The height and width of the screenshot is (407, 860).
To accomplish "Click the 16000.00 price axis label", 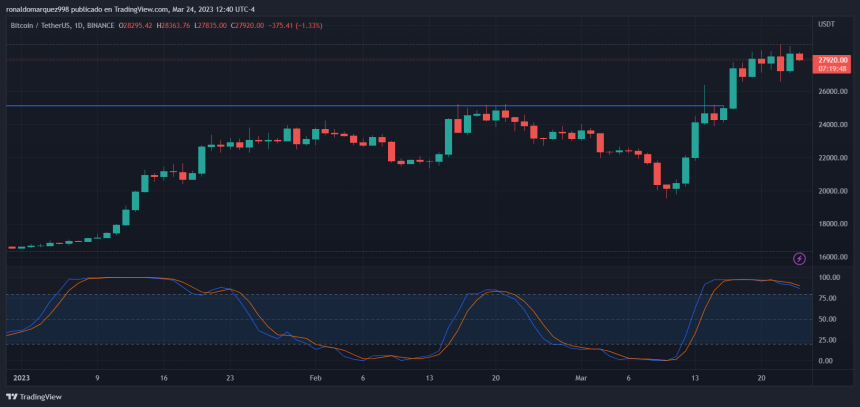I will click(x=833, y=257).
